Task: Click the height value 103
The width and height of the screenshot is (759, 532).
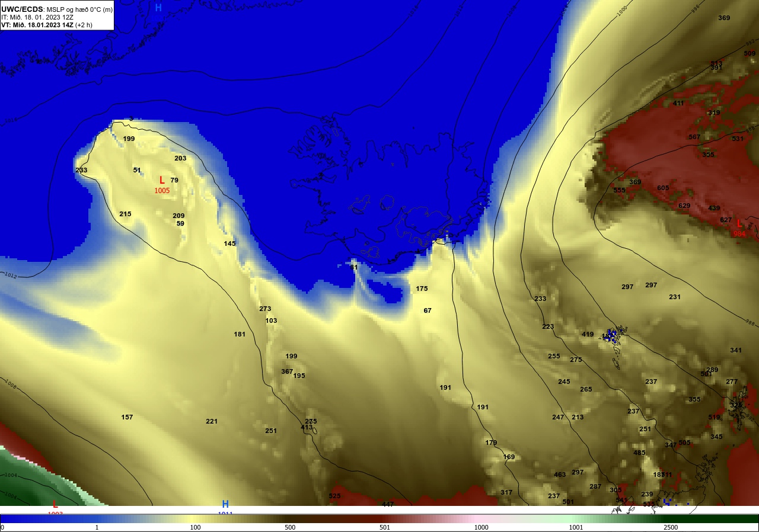Action: point(271,321)
